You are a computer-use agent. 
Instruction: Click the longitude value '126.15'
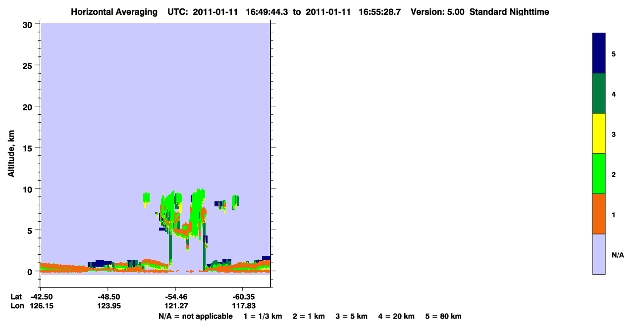coord(41,306)
